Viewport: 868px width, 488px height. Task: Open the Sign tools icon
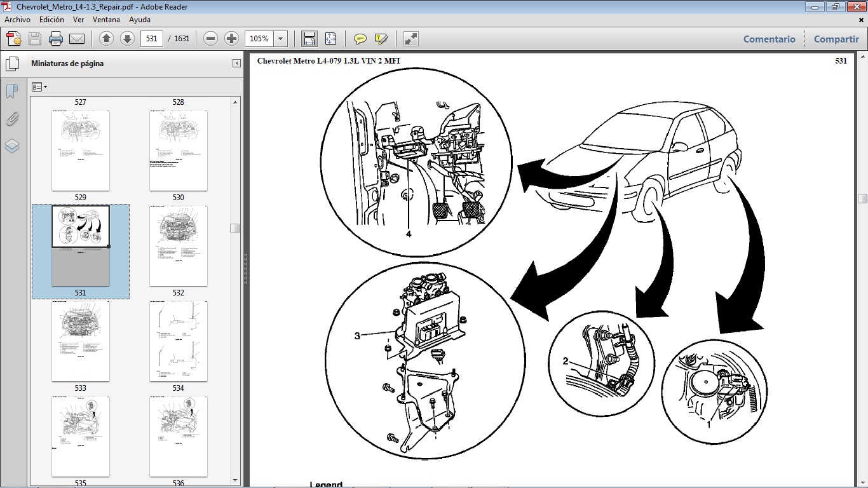coord(380,38)
